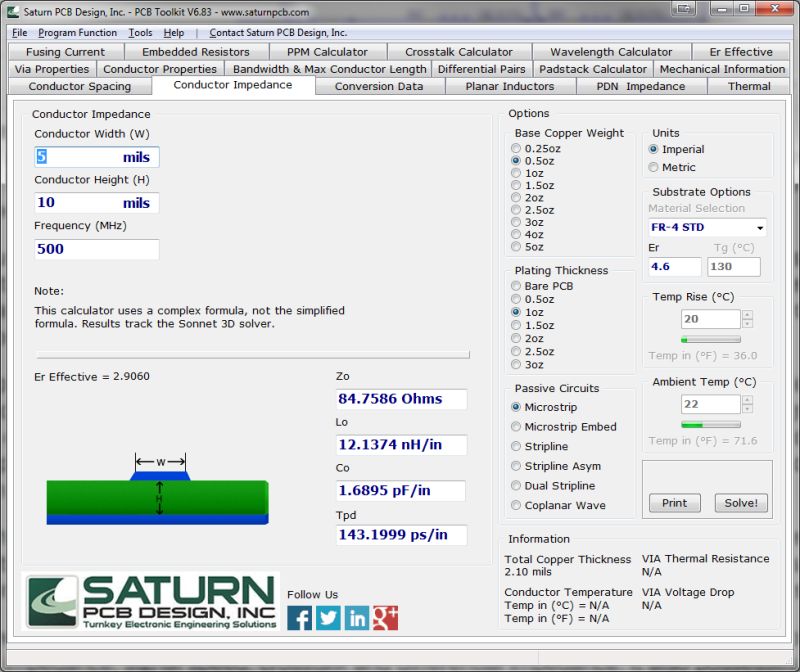Switch to the Thermal tab
The image size is (800, 672).
coord(749,86)
